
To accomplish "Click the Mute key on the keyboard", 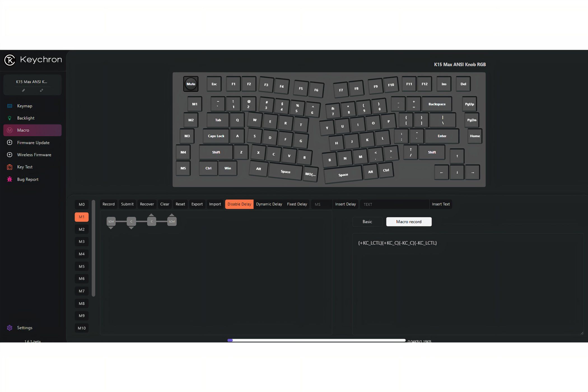I will [x=191, y=84].
